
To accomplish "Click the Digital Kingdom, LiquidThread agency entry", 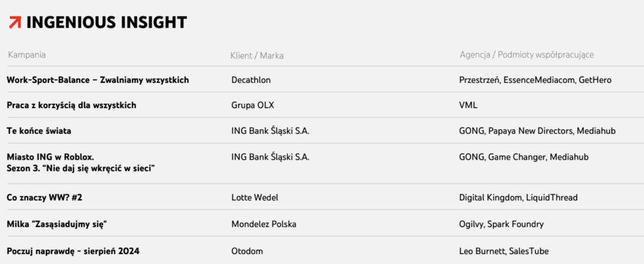I will pyautogui.click(x=518, y=197).
